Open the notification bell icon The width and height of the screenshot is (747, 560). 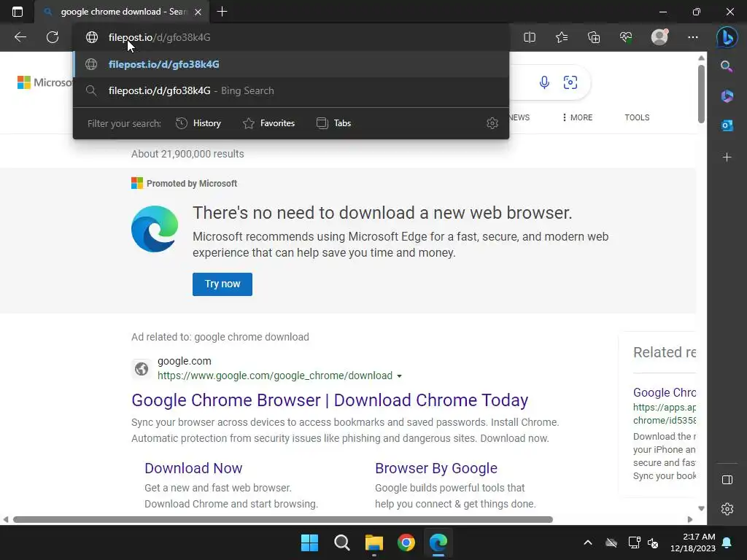click(x=727, y=542)
